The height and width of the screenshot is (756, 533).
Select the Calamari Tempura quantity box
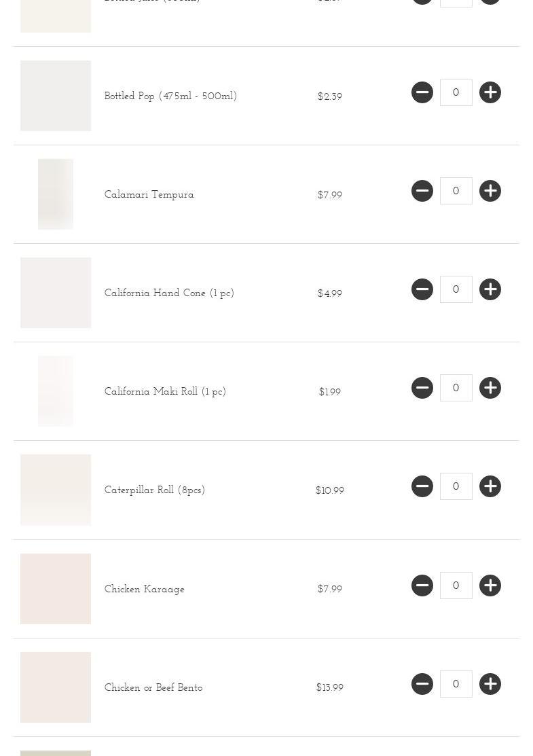point(456,191)
